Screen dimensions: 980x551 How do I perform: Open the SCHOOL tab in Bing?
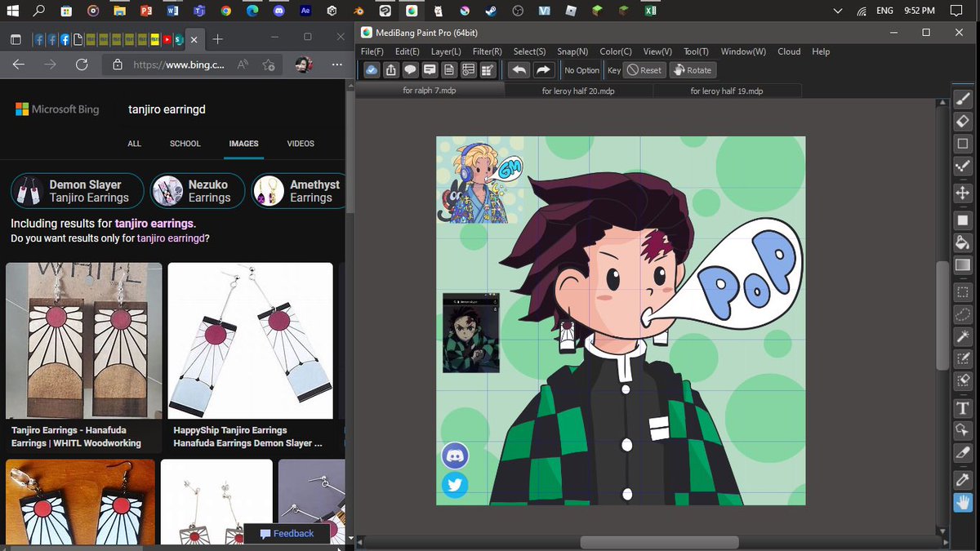click(185, 144)
